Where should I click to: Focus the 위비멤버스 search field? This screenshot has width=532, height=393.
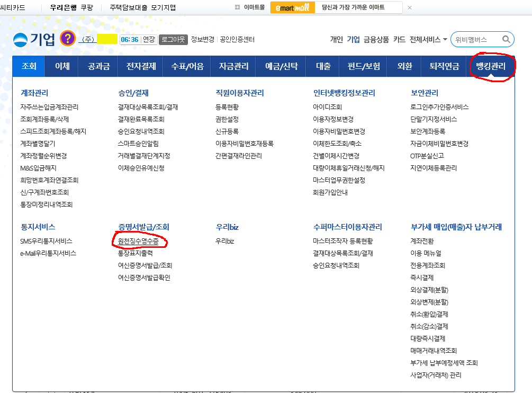coord(477,39)
